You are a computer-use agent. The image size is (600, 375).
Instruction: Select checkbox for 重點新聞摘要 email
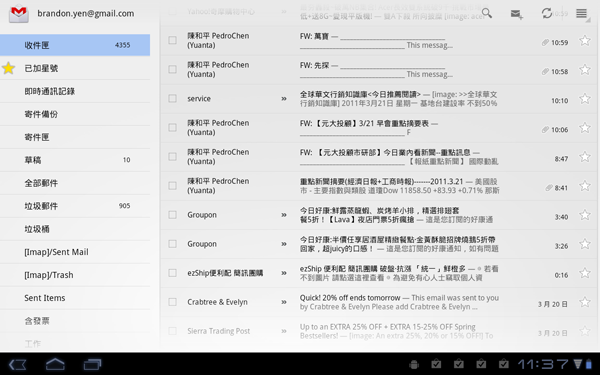(173, 186)
